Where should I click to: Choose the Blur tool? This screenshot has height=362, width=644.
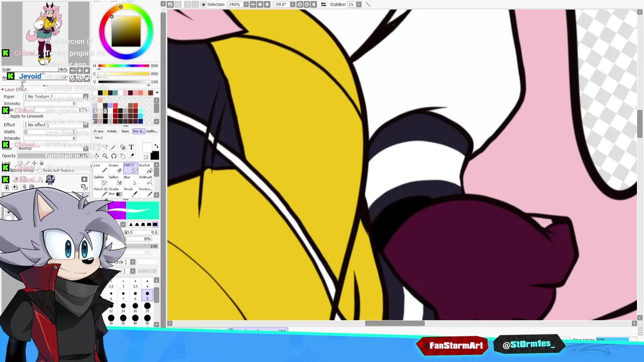[x=131, y=182]
